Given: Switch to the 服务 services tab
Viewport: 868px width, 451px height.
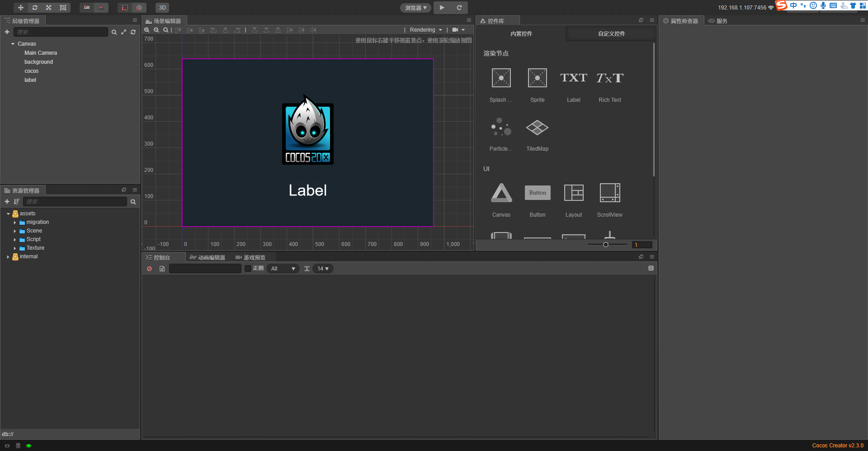Looking at the screenshot, I should point(718,21).
